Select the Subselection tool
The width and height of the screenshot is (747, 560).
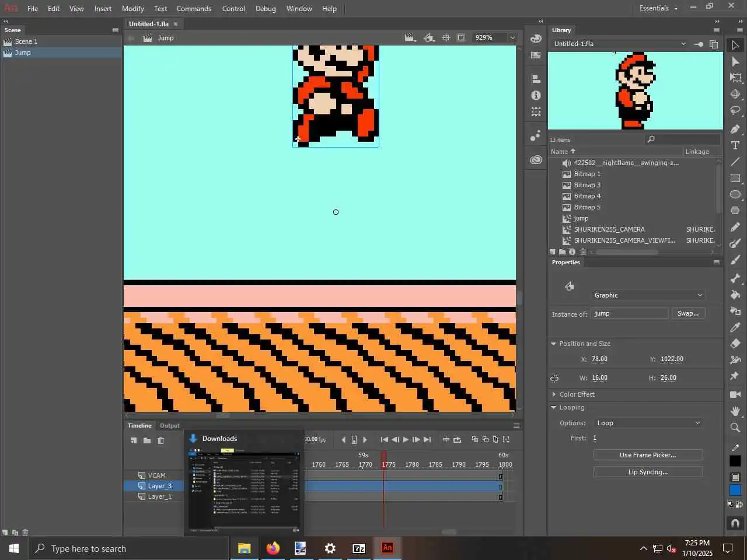click(735, 61)
